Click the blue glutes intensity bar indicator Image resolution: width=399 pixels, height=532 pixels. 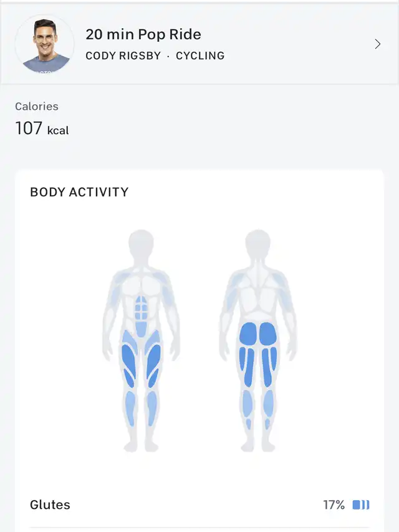361,505
